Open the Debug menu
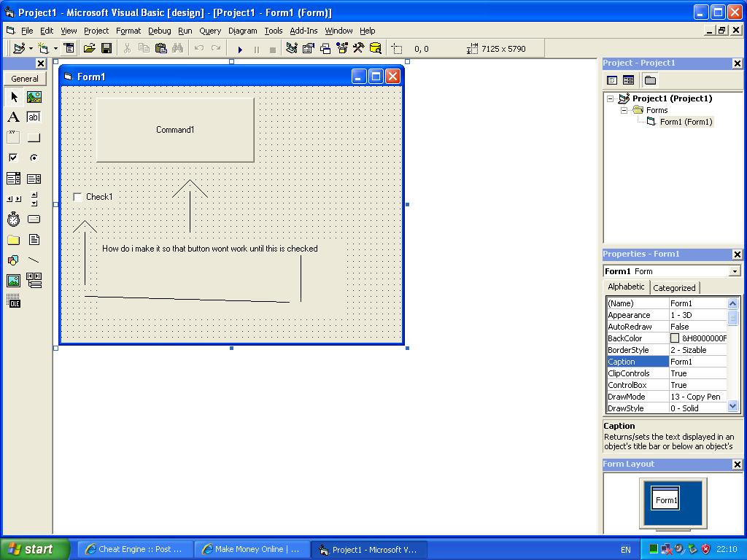The width and height of the screenshot is (747, 560). click(159, 31)
